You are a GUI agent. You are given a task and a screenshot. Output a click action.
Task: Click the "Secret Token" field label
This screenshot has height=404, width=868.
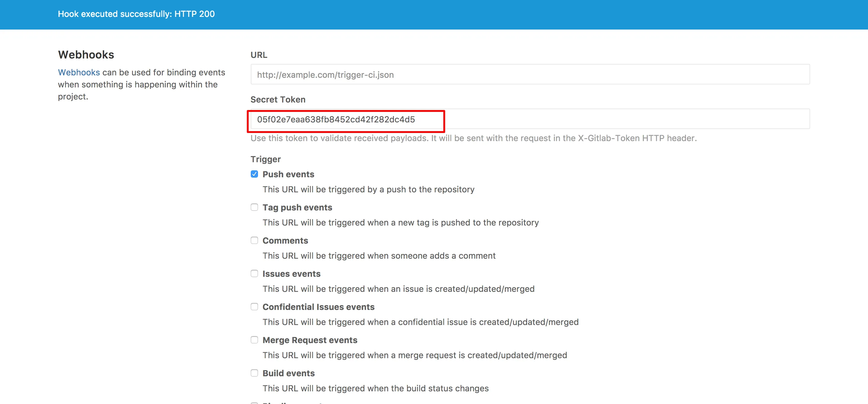(278, 100)
